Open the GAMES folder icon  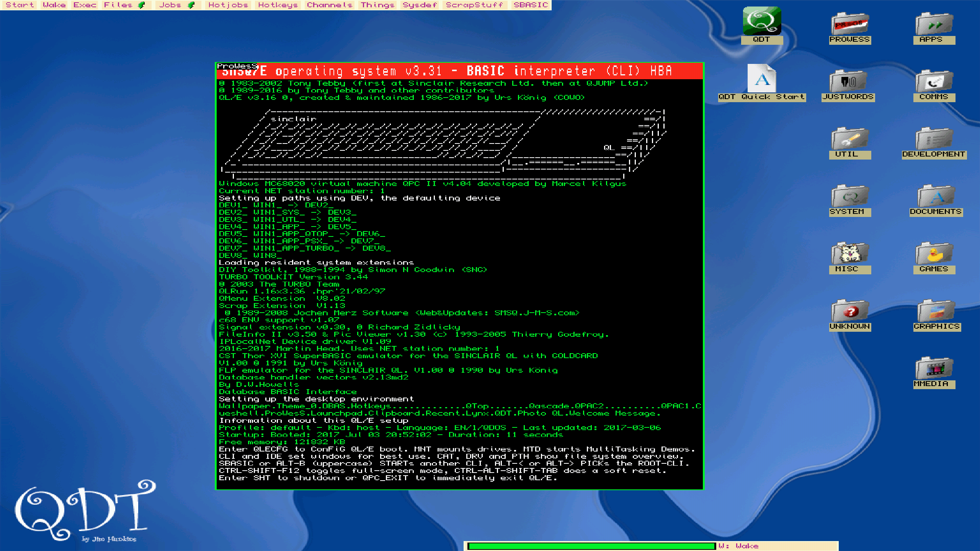point(934,253)
